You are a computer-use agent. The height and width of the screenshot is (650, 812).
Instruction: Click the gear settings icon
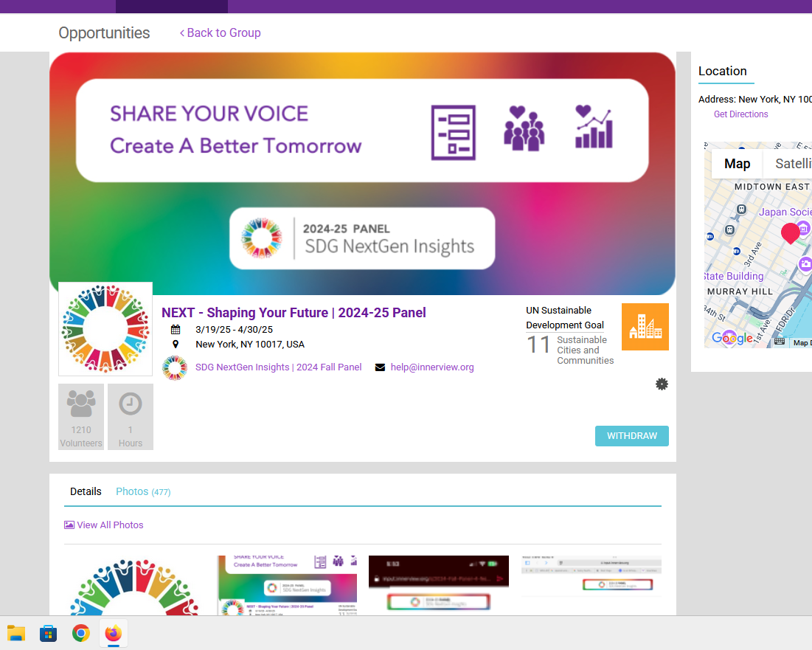(662, 384)
